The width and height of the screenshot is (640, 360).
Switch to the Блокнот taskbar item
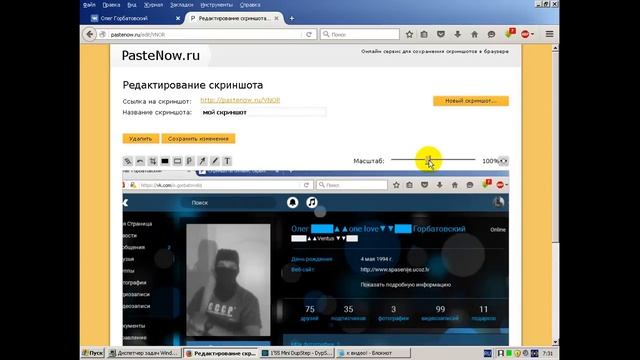(x=373, y=353)
